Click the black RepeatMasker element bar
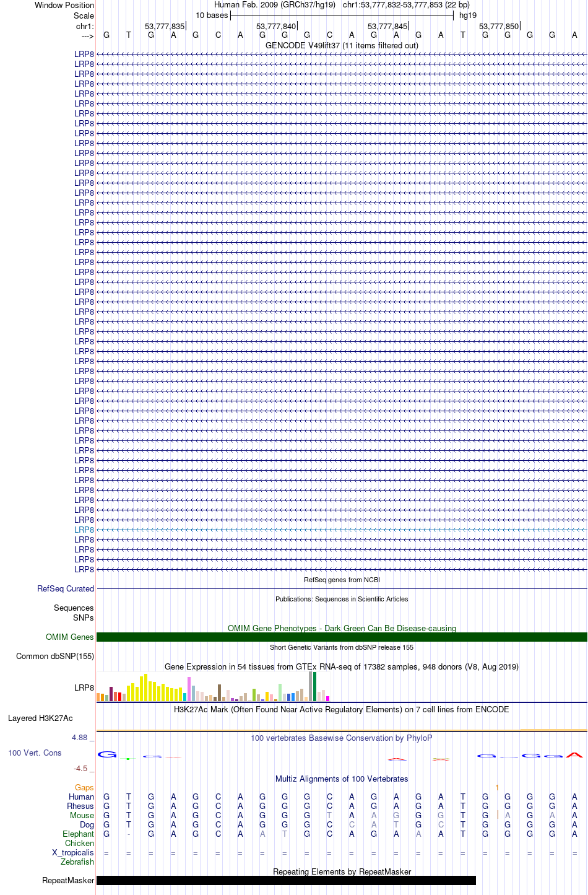Image resolution: width=588 pixels, height=895 pixels. click(x=286, y=880)
